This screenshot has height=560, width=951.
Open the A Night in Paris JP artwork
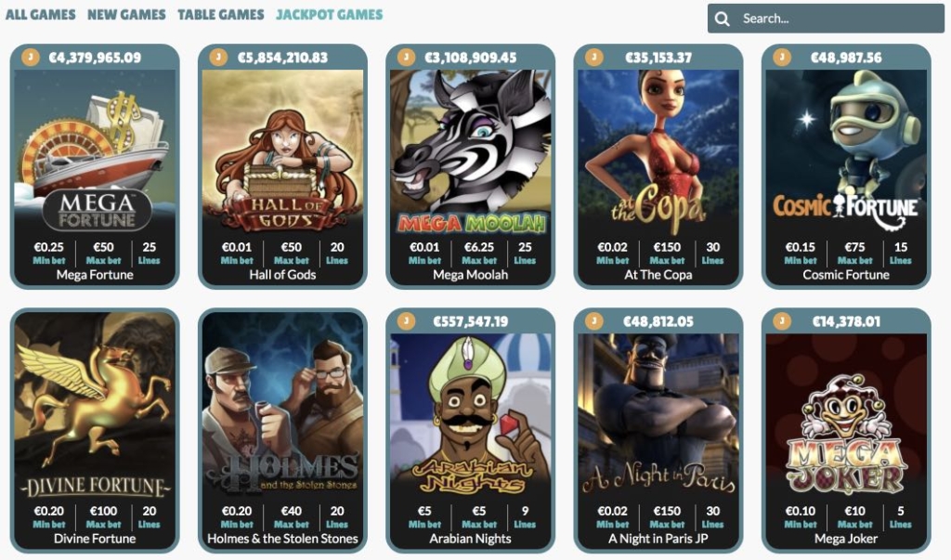(x=658, y=416)
